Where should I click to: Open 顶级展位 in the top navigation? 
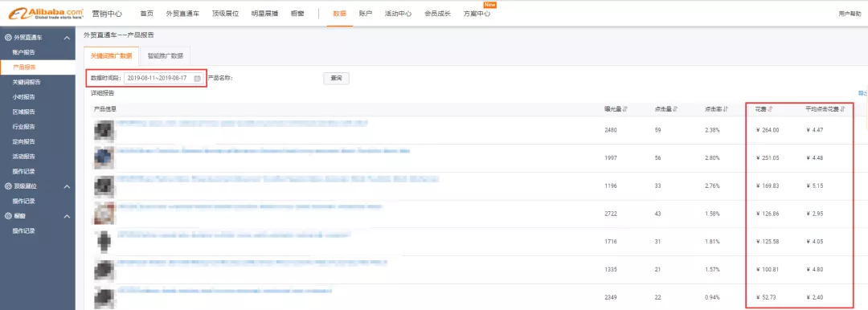click(x=225, y=14)
